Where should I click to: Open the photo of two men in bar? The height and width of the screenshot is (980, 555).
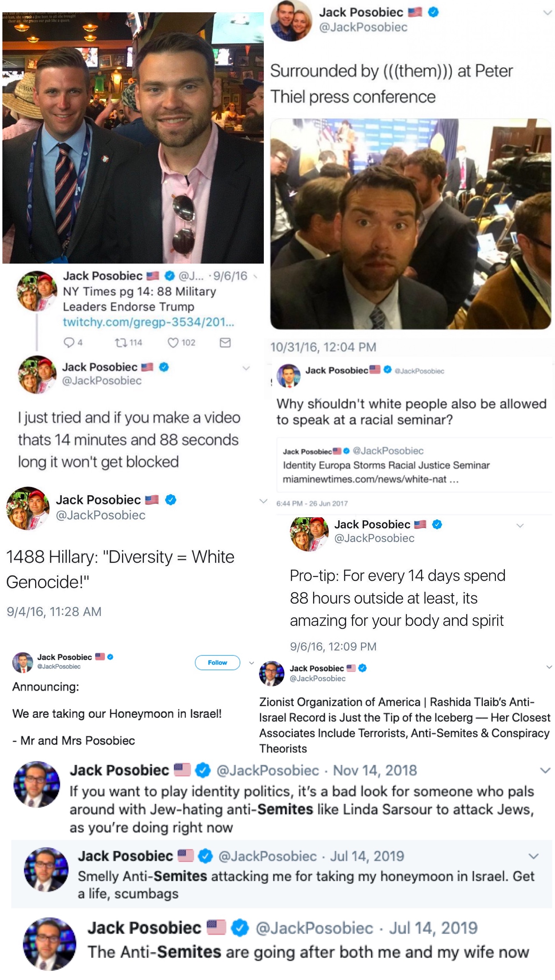pyautogui.click(x=133, y=138)
